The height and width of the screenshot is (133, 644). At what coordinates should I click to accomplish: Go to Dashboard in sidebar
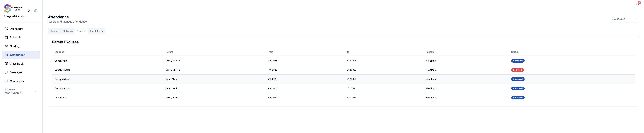pyautogui.click(x=21, y=29)
